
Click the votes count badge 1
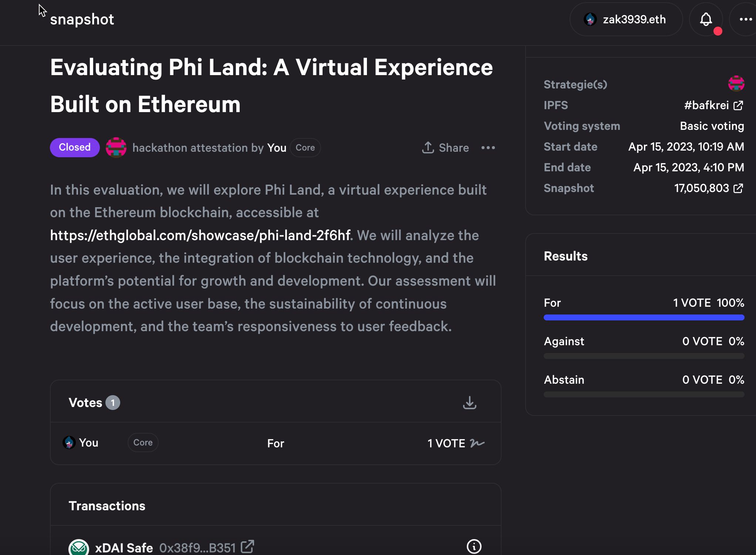pyautogui.click(x=113, y=403)
